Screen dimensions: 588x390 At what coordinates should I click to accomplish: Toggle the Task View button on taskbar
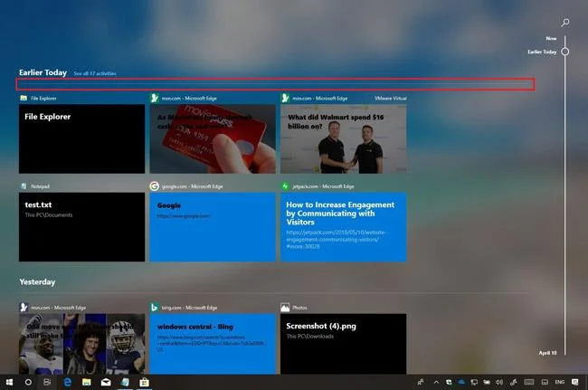(47, 382)
